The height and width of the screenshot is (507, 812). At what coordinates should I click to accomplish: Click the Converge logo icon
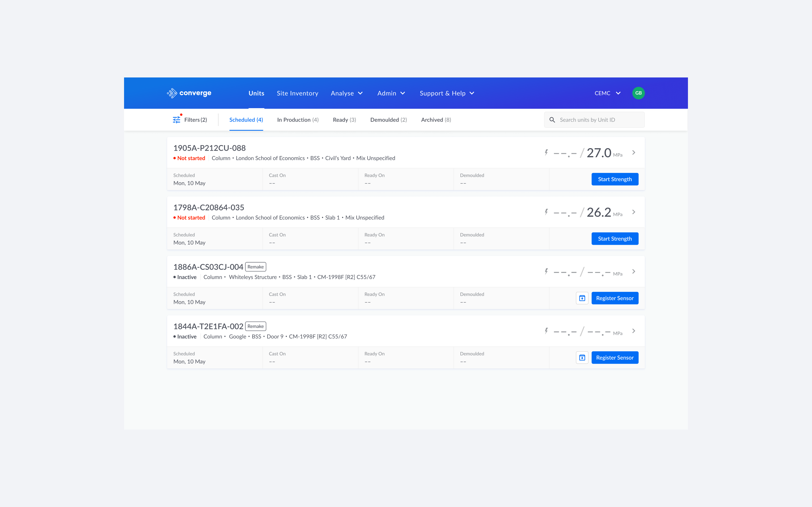pyautogui.click(x=172, y=93)
